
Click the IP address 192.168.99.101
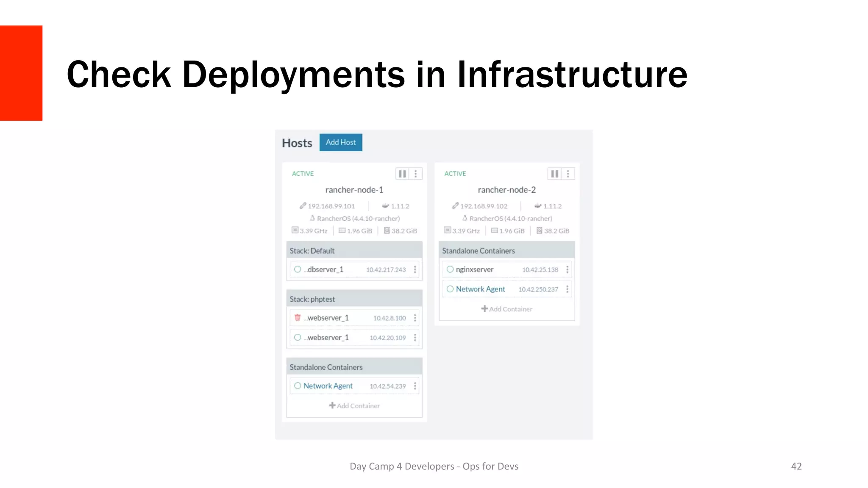(331, 206)
